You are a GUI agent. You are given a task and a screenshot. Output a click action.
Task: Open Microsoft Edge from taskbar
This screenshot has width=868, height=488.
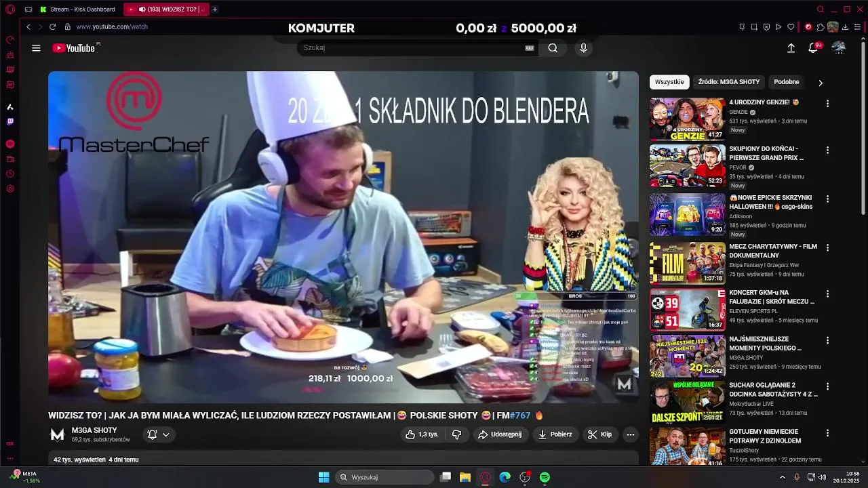[x=505, y=477]
